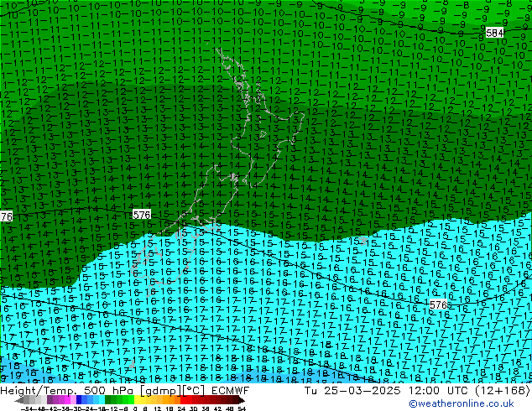Image resolution: width=532 pixels, height=411 pixels.
Task: Click the 'Tu 25-03-2025 12:00 UTC' date stamp
Action: pos(387,391)
